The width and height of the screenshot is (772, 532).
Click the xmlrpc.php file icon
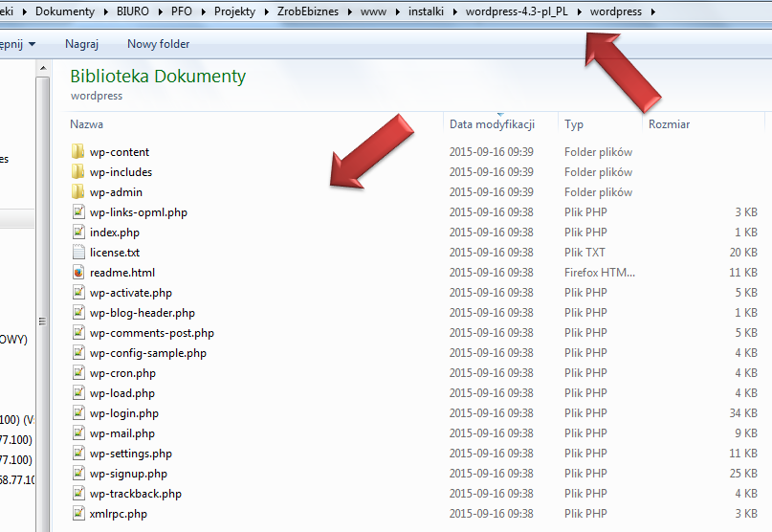point(78,514)
